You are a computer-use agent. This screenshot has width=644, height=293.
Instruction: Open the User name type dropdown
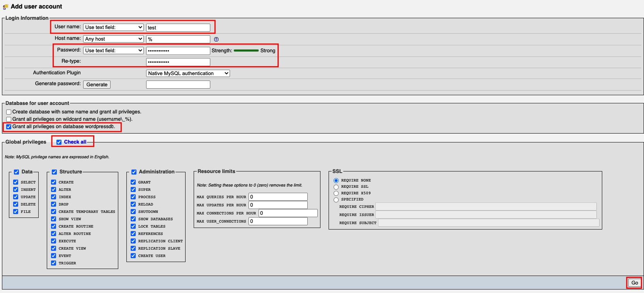point(114,27)
